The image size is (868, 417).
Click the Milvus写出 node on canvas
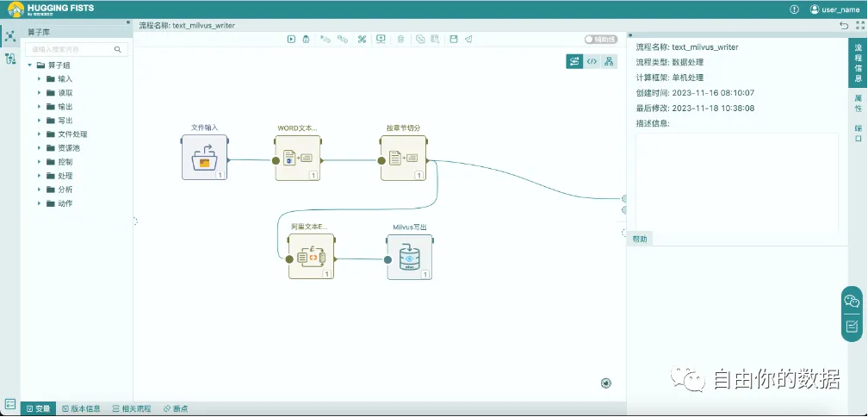click(410, 257)
